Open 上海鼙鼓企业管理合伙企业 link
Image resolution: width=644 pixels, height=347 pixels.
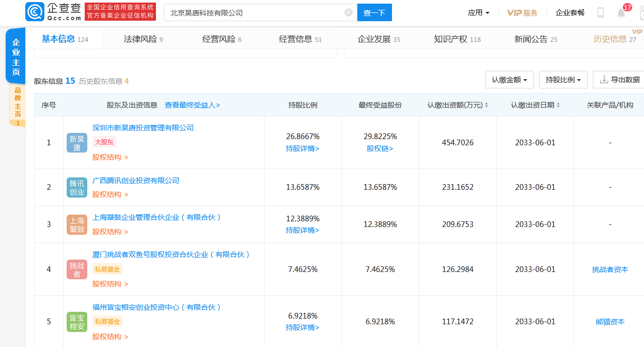coord(157,217)
